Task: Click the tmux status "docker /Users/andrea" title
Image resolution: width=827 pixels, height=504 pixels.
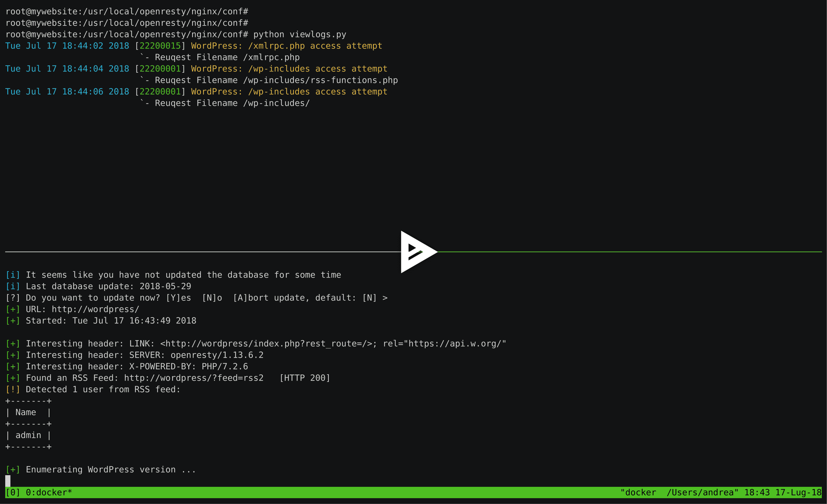Action: [679, 492]
